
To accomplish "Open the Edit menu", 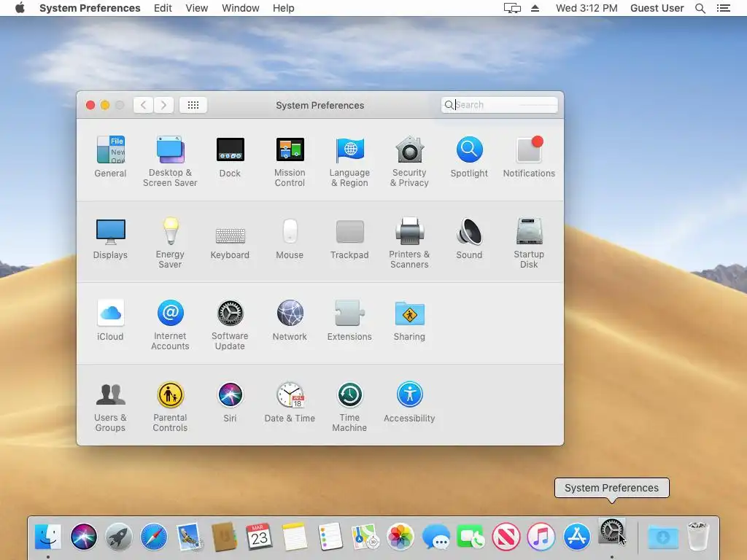I will (163, 8).
